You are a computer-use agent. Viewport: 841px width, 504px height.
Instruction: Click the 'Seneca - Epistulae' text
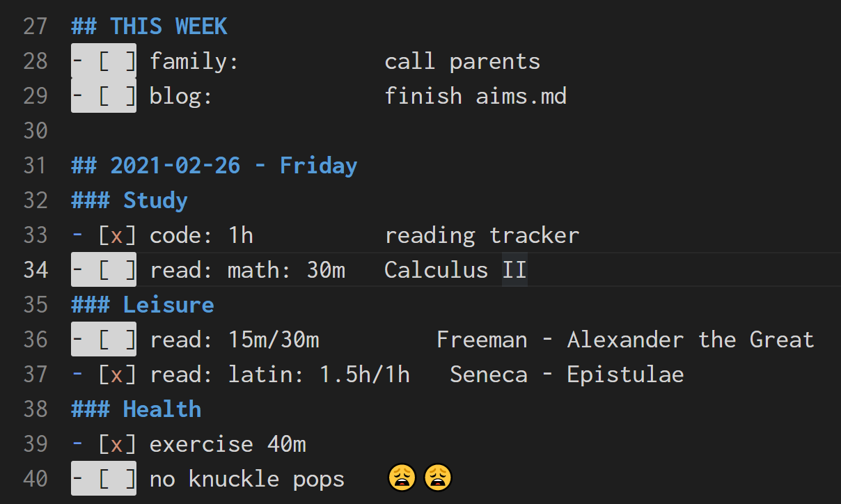[x=567, y=375]
